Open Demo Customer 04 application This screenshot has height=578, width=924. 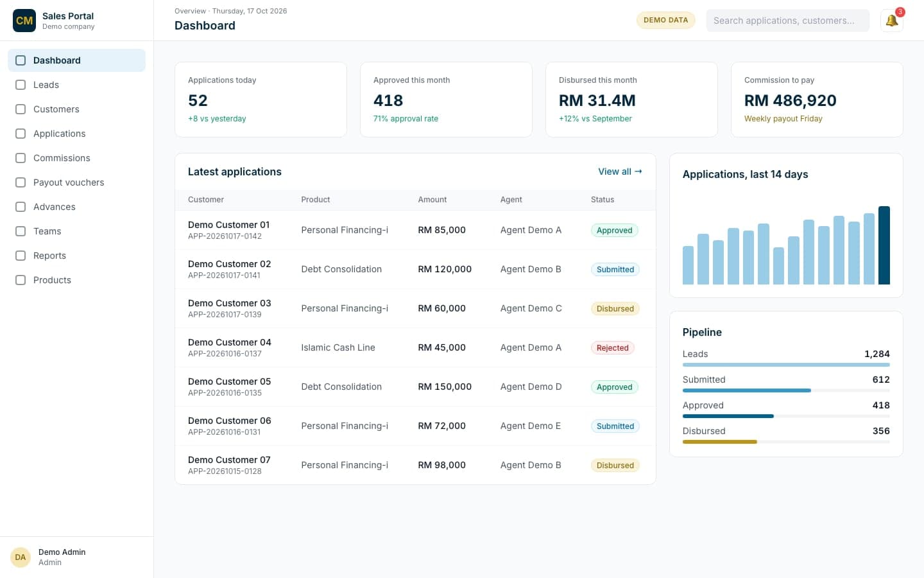(x=415, y=347)
